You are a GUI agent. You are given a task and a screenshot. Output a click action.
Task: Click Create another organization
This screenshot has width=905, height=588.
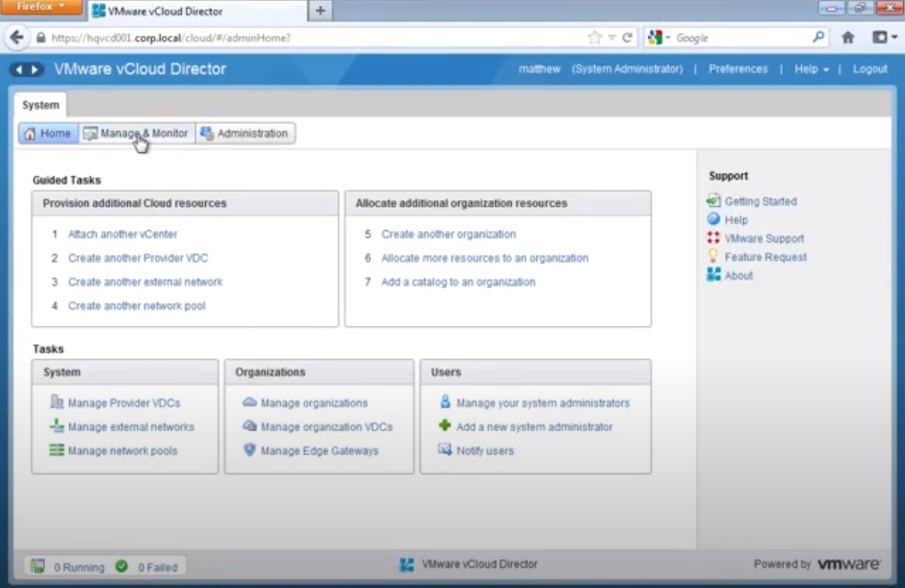449,234
